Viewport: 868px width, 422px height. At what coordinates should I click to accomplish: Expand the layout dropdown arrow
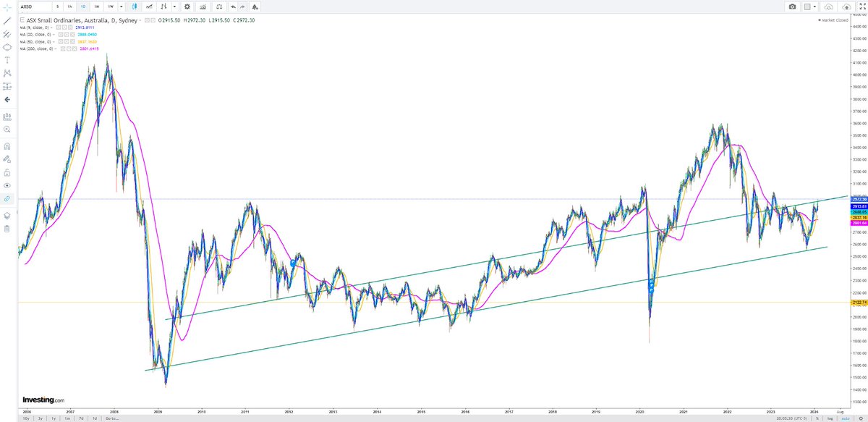[x=814, y=7]
